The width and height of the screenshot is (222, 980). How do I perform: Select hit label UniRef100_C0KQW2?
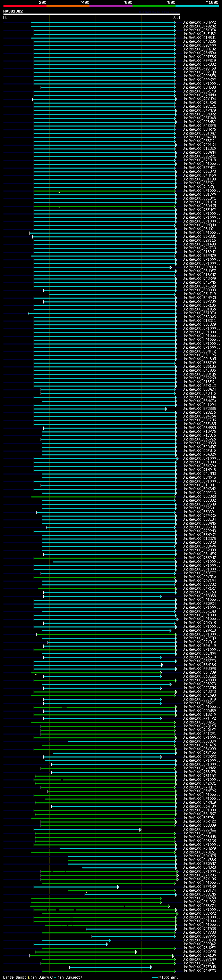[199, 64]
